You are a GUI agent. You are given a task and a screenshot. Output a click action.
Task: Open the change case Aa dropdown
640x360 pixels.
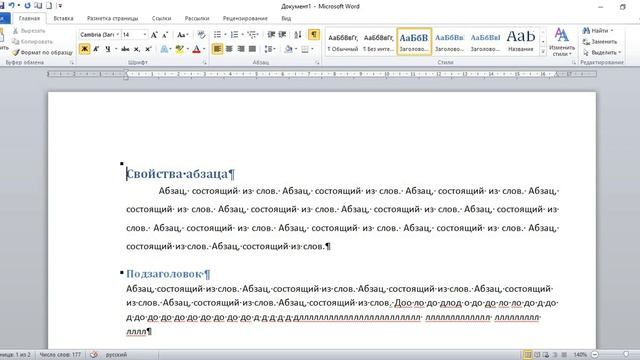(x=182, y=35)
